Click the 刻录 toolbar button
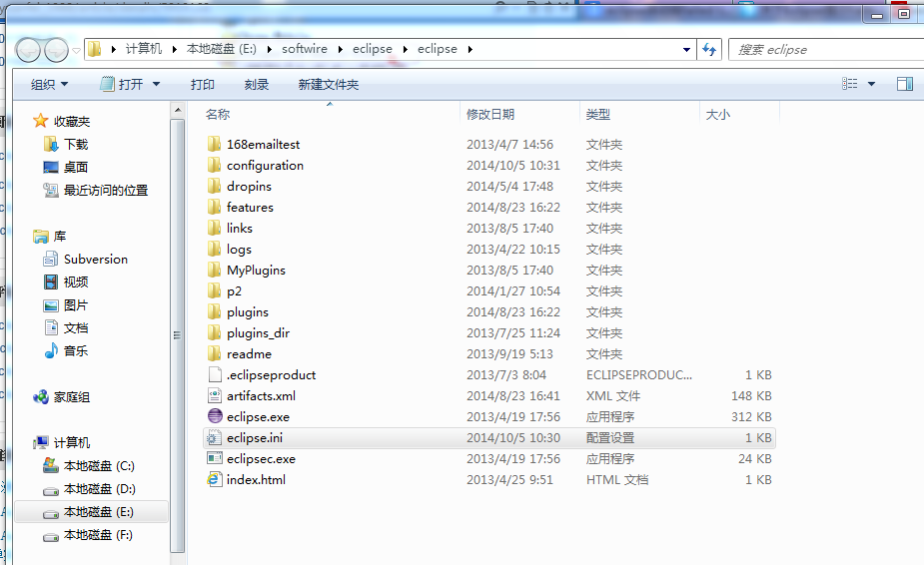The width and height of the screenshot is (924, 565). [x=257, y=84]
